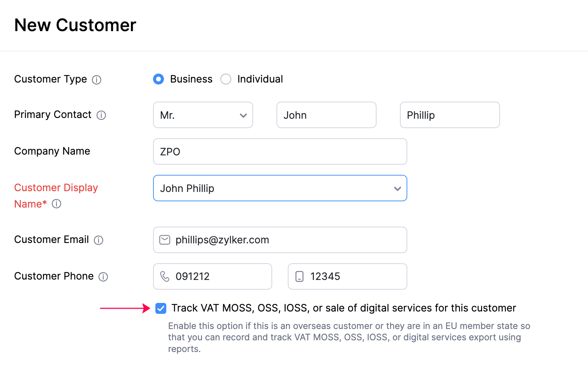This screenshot has width=588, height=373.
Task: Click the last name field containing Phillip
Action: point(450,115)
